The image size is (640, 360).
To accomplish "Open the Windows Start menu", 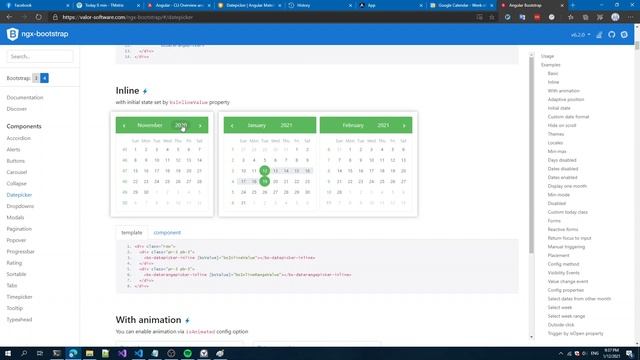I will coord(8,353).
